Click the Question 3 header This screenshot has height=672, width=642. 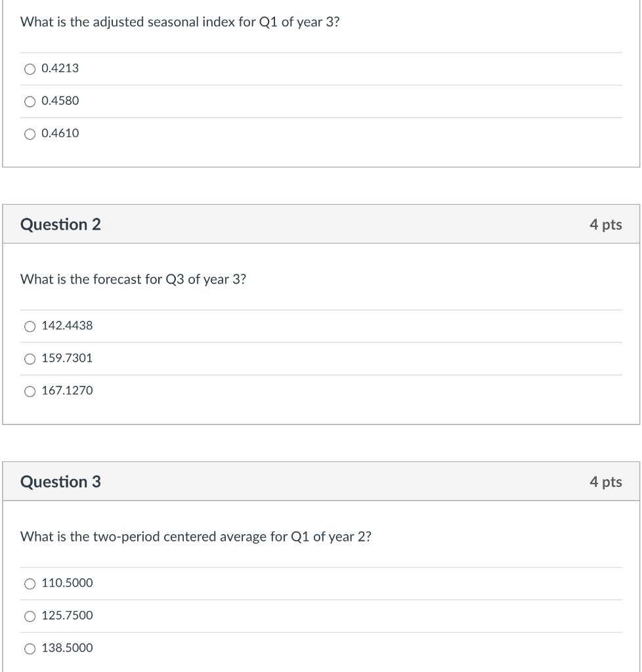coord(62,482)
